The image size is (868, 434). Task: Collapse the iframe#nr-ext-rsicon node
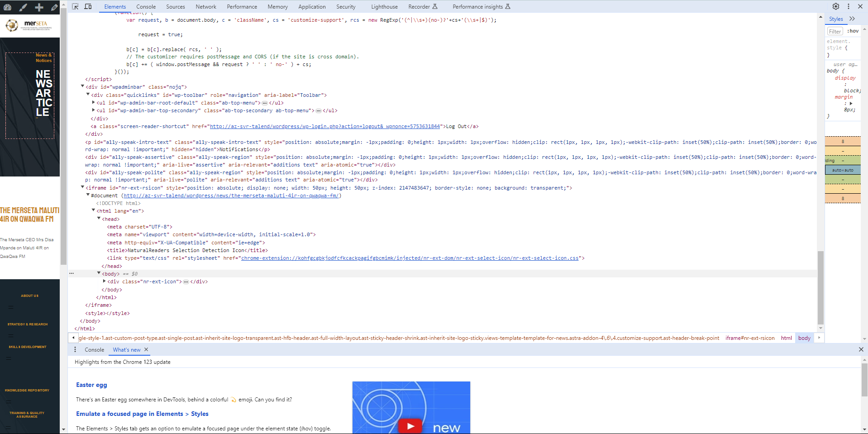(x=82, y=187)
